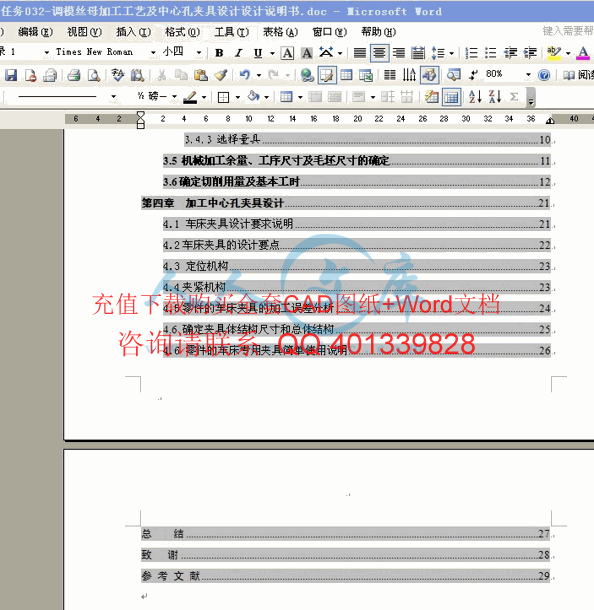Insert a table from the Standard toolbar grid icon
This screenshot has width=594, height=610.
[x=346, y=75]
